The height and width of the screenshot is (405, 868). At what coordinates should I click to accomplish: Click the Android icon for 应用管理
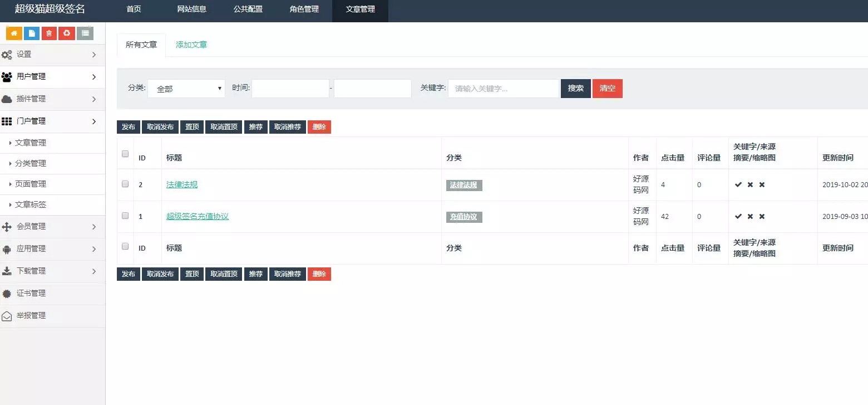7,249
